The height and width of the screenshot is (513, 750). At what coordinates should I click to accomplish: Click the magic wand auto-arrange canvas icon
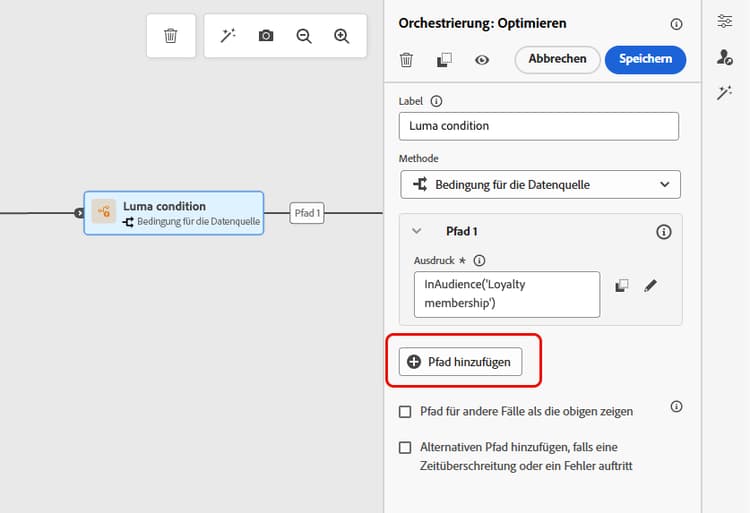point(228,35)
